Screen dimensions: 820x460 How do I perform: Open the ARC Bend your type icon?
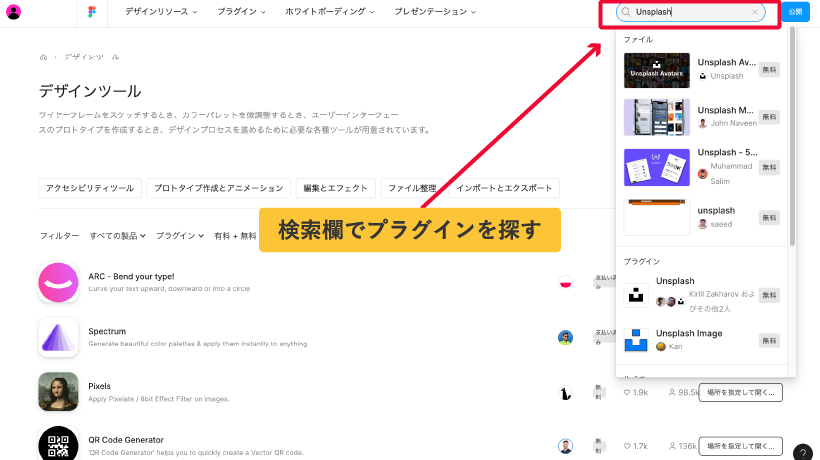[x=58, y=282]
